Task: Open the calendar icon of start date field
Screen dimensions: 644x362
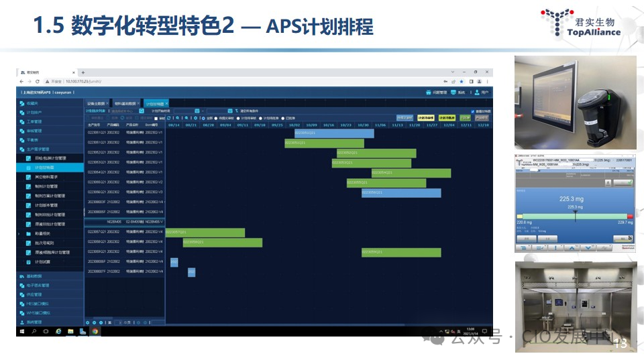Action: coord(197,111)
